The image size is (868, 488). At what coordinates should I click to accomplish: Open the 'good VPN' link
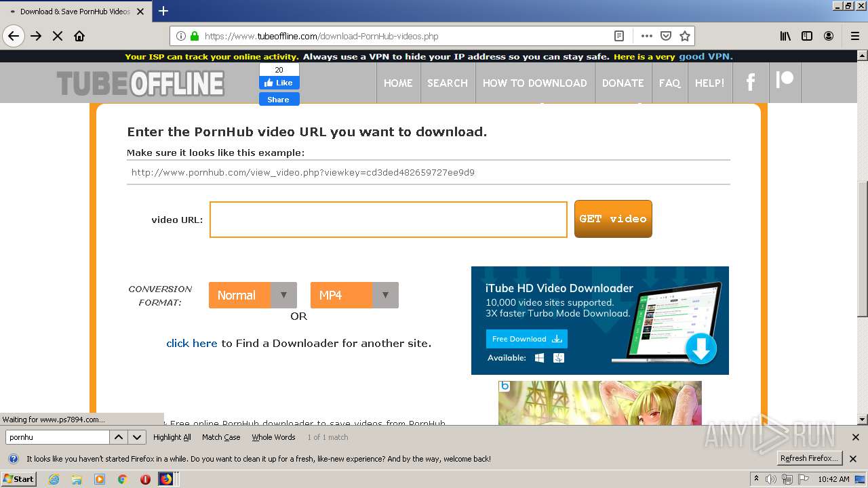pos(705,56)
